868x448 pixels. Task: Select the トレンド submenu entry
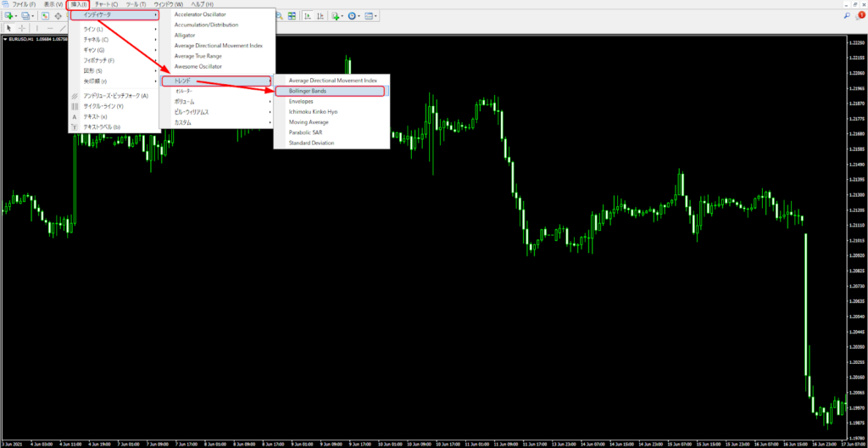tap(216, 81)
